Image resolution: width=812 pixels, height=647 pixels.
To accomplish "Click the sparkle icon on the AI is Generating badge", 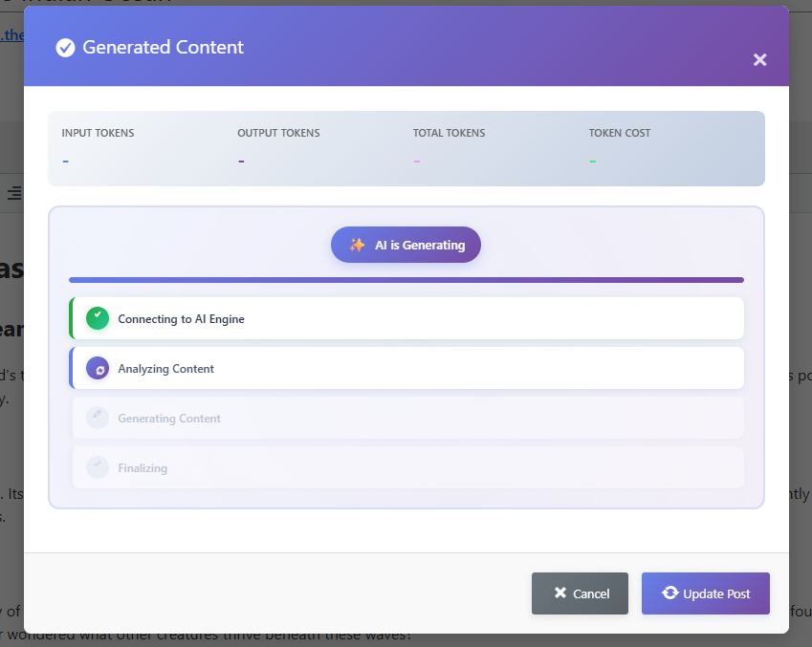I will (358, 245).
